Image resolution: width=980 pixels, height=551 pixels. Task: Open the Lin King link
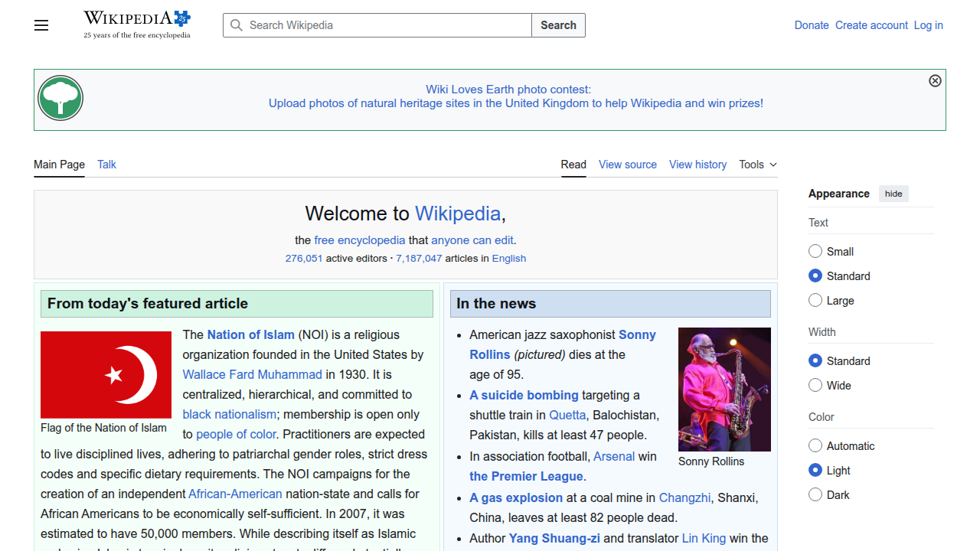(x=704, y=538)
